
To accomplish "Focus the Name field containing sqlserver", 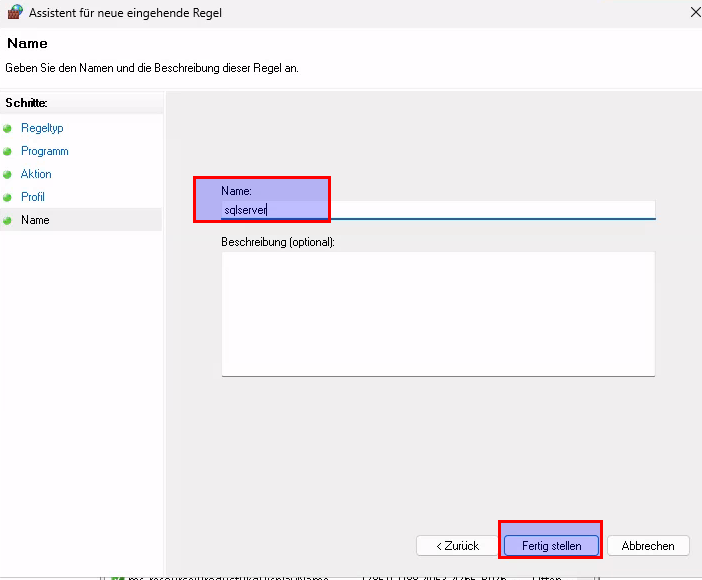I will [x=438, y=210].
